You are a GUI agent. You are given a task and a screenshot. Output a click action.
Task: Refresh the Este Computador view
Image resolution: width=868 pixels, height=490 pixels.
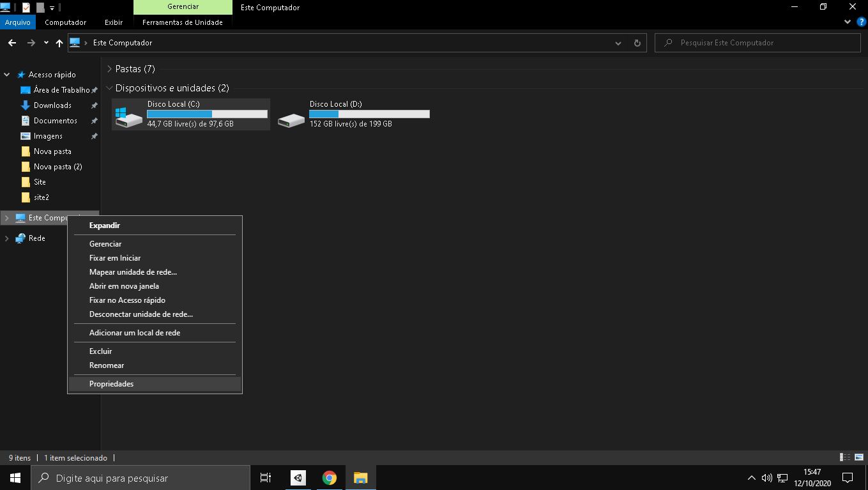637,43
